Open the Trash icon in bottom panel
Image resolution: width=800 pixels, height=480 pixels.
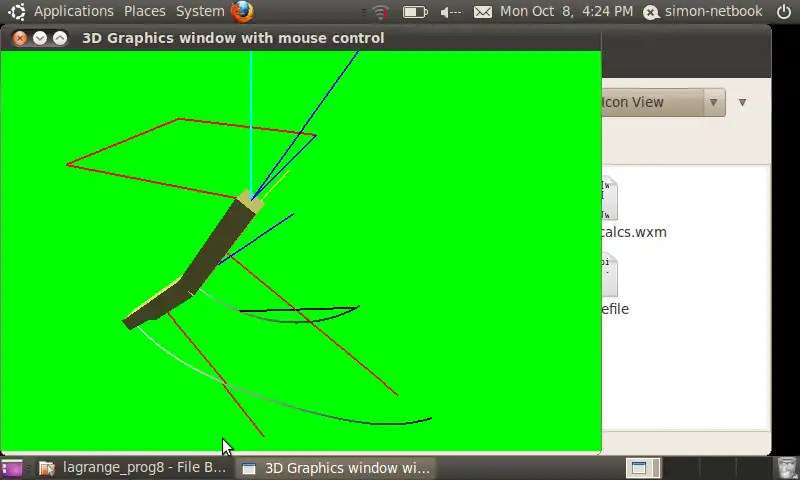pyautogui.click(x=786, y=468)
